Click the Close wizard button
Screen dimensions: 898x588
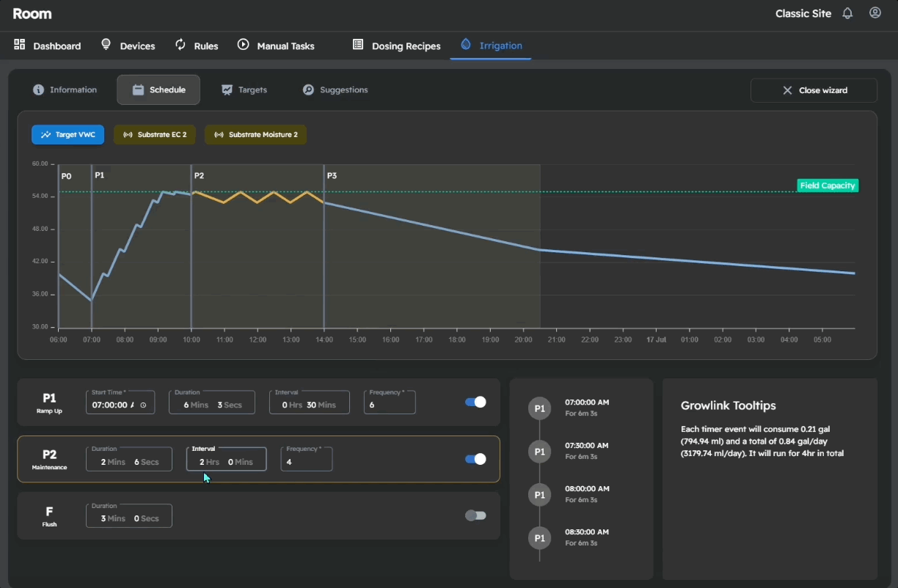coord(814,90)
